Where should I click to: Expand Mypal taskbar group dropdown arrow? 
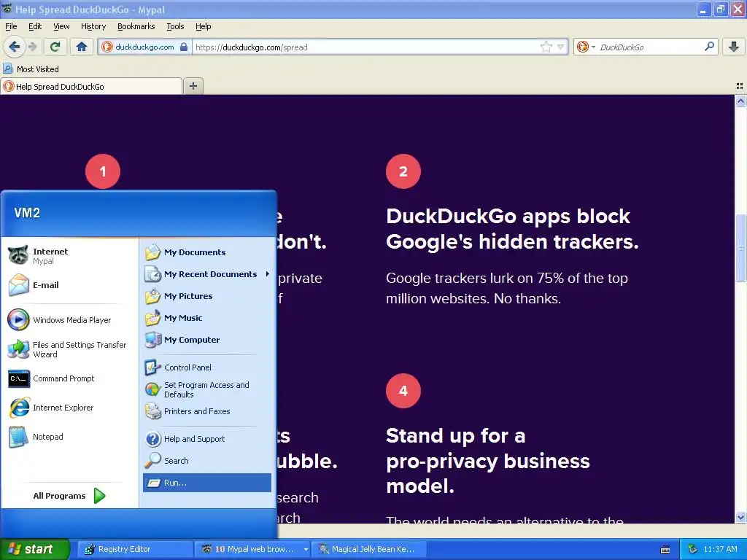click(306, 549)
